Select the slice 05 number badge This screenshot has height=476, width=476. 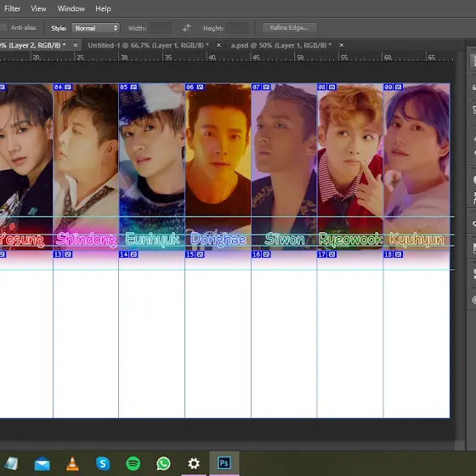[x=124, y=87]
